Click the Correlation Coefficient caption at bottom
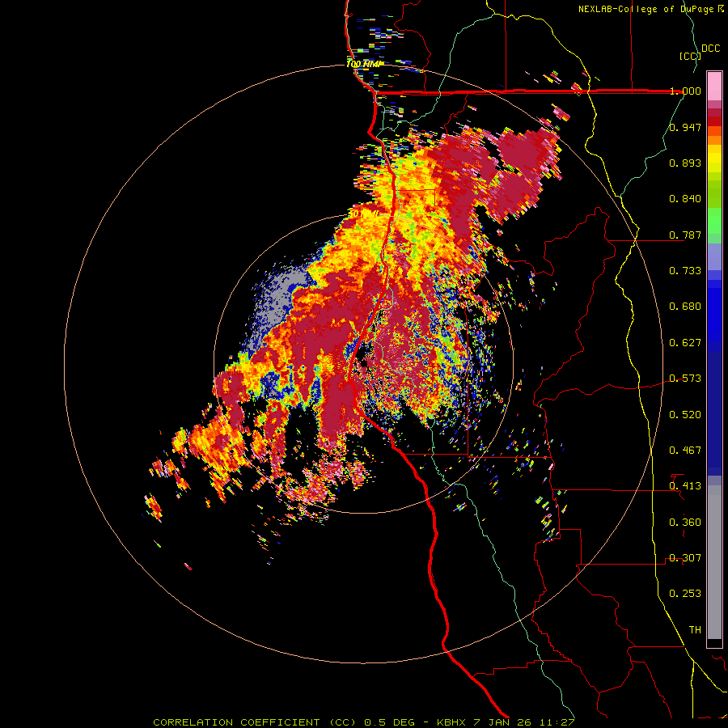728x728 pixels. pyautogui.click(x=363, y=722)
